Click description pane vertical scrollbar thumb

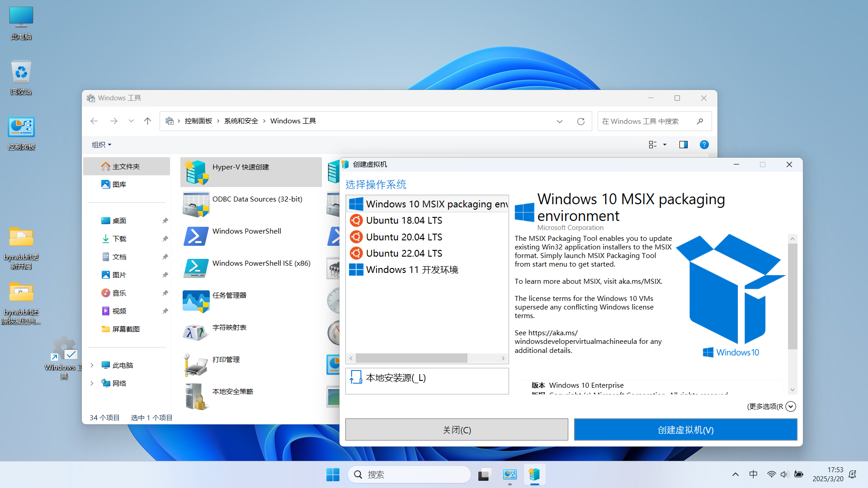[x=793, y=296]
